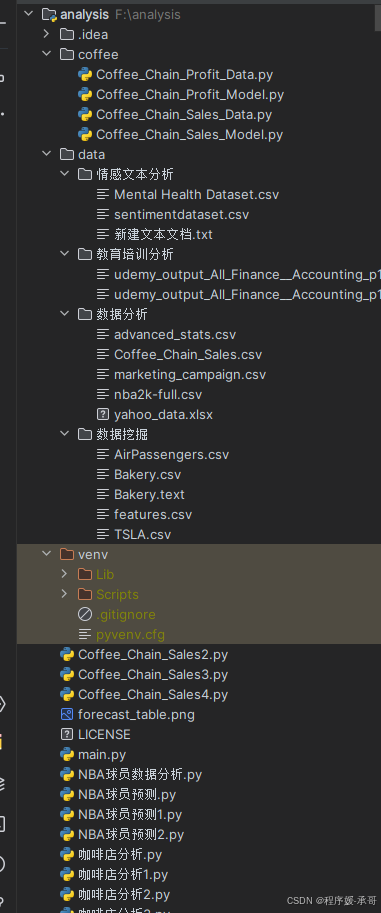Click the text file icon of sentimentdataset.csv
Screen dimensions: 381x913
(103, 214)
